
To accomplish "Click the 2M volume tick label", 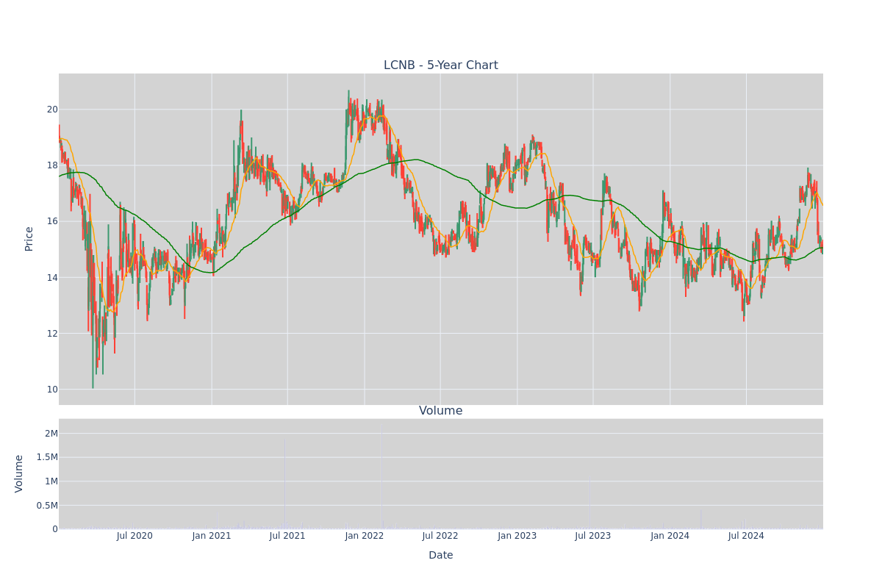I will [51, 434].
